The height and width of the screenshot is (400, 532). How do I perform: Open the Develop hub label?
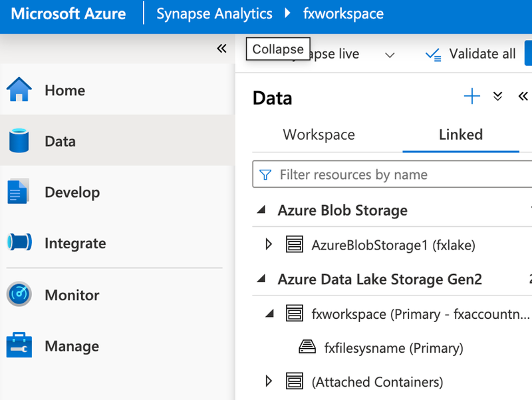pos(72,192)
